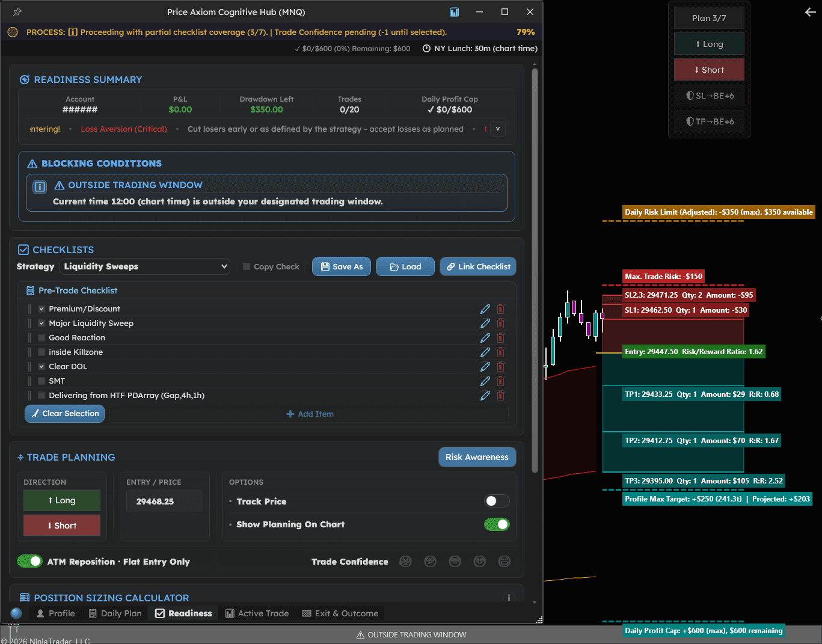Click Clear Selection button
Screen dimensions: 822x644
click(x=64, y=413)
